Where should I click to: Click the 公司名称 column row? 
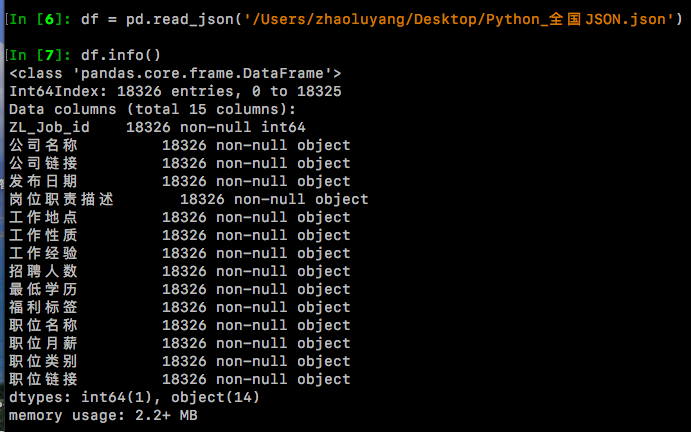[x=179, y=145]
